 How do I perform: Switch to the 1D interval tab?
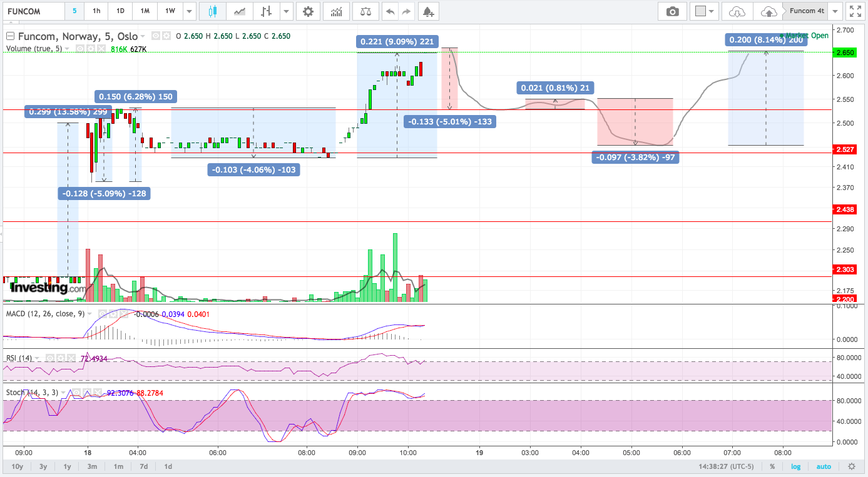120,11
